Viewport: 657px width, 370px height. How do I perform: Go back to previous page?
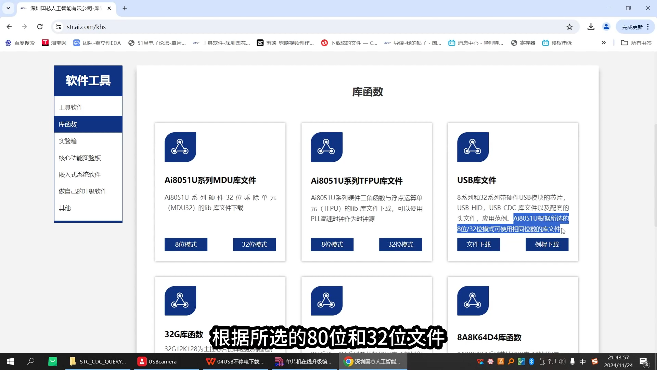click(9, 26)
